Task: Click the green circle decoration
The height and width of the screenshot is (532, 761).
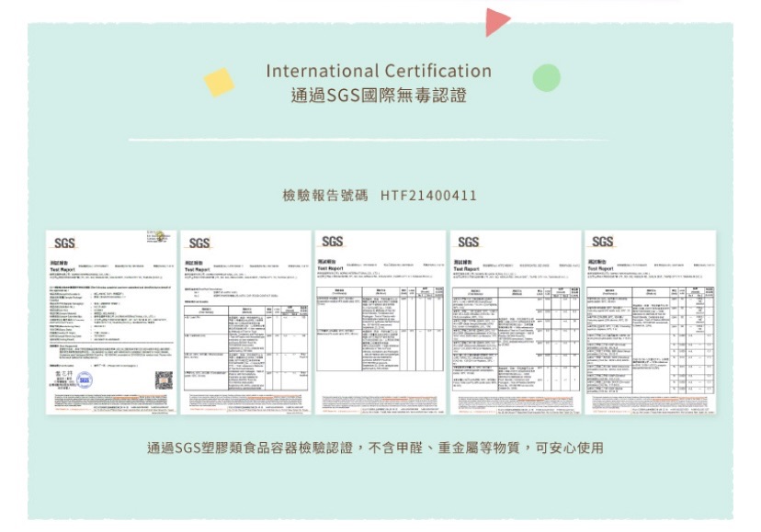Action: (546, 78)
